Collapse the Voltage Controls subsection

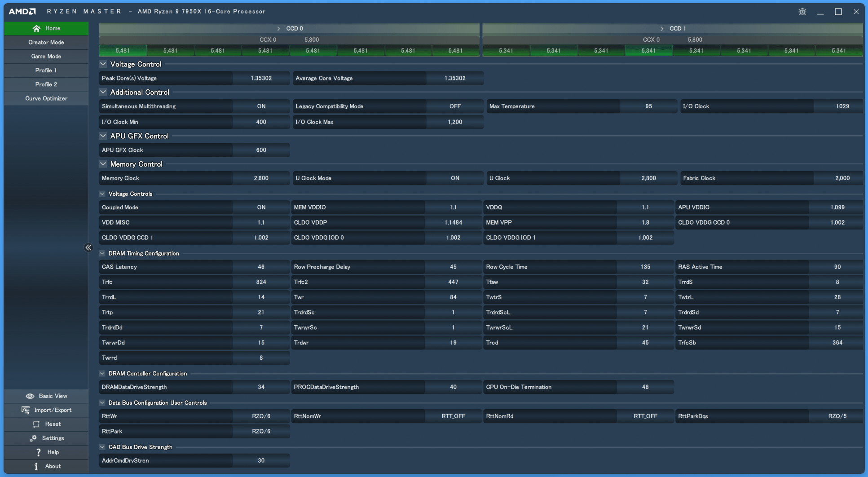point(102,194)
